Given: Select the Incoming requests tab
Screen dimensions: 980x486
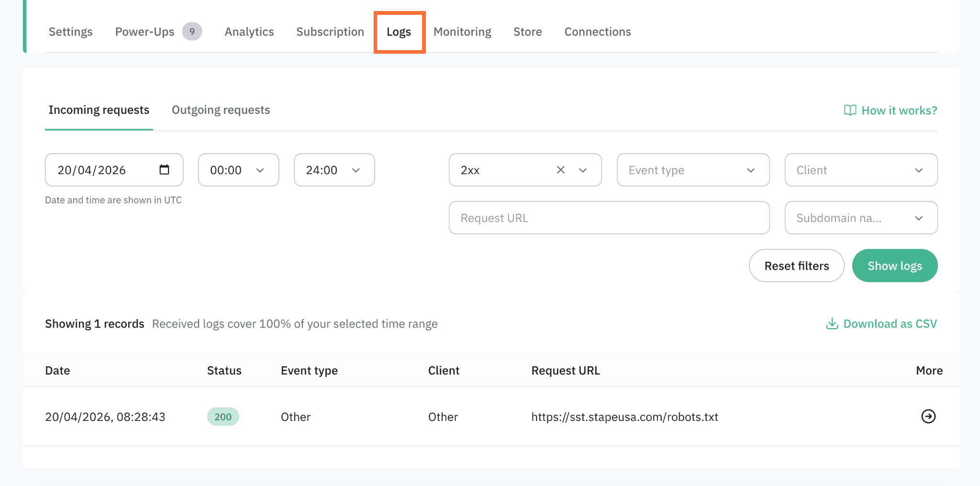Looking at the screenshot, I should coord(99,110).
